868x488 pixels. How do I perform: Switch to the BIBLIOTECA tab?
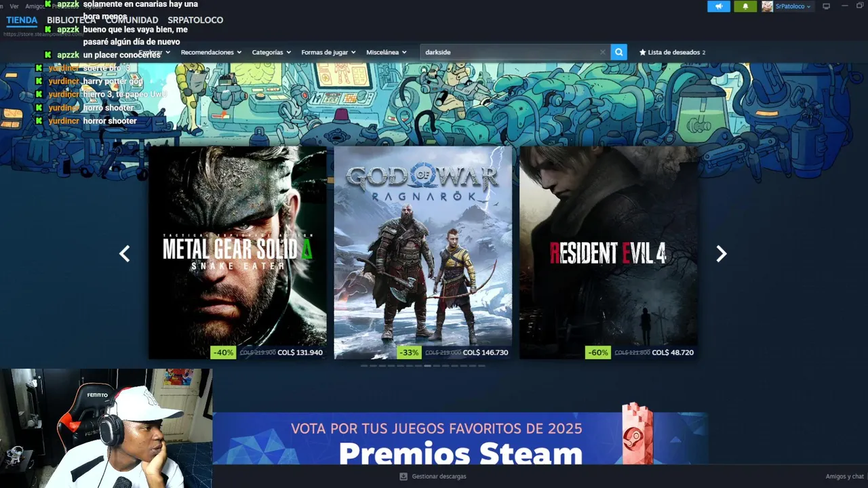(x=71, y=20)
